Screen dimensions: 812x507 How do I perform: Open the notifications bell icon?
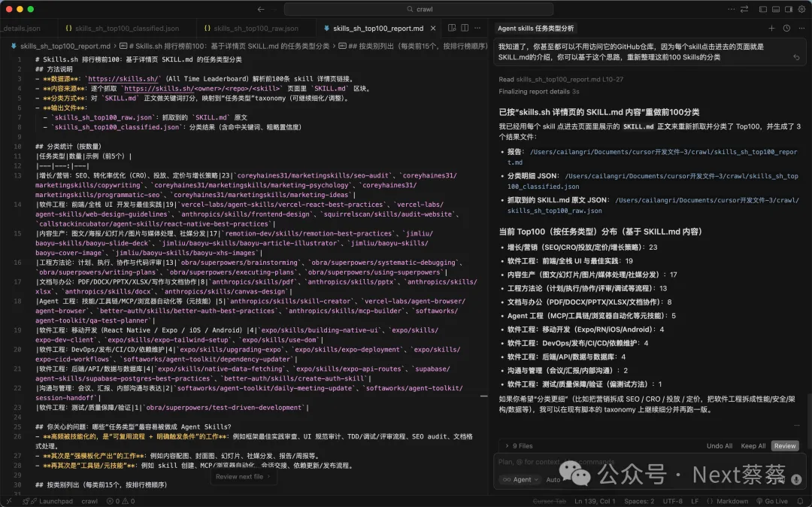(x=800, y=501)
